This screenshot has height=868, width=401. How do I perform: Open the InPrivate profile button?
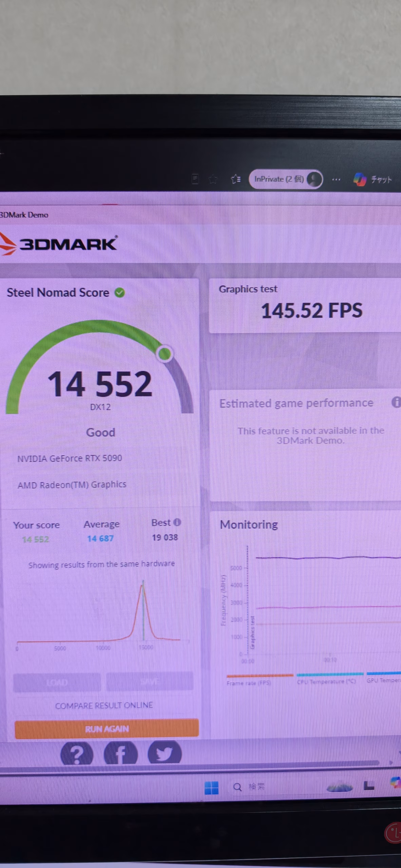click(x=286, y=179)
